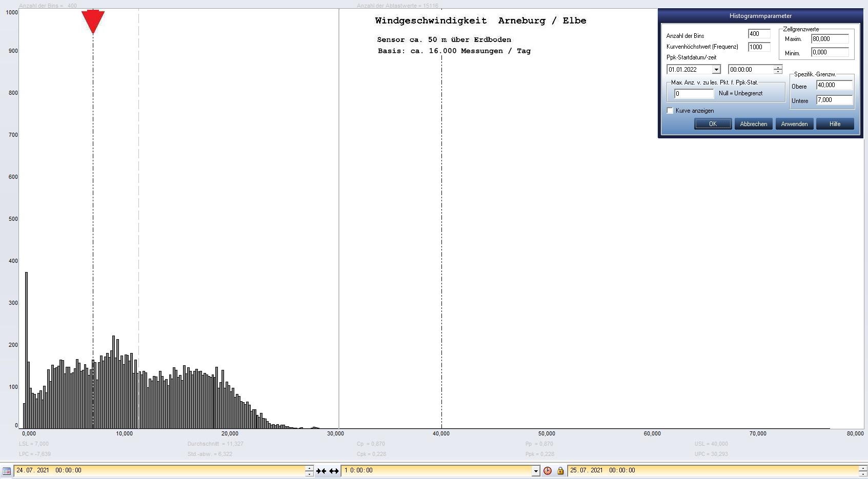868x479 pixels.
Task: Select the red triangle marker on histogram
Action: click(93, 22)
